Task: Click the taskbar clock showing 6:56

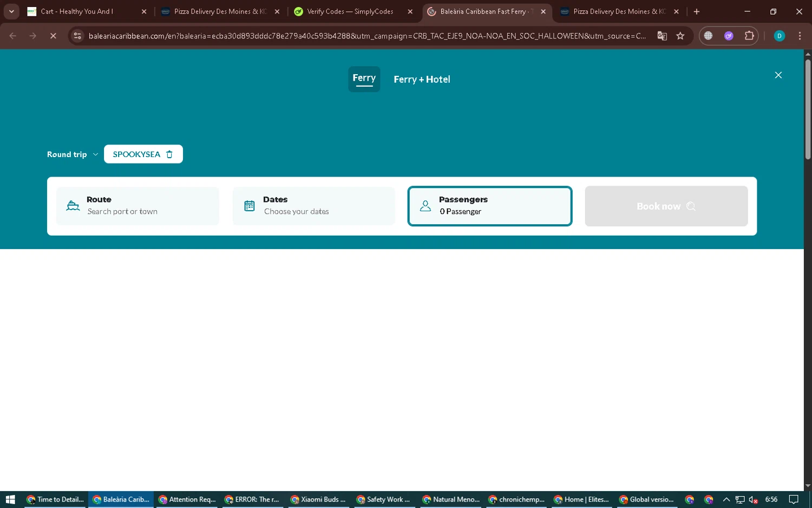Action: (771, 499)
